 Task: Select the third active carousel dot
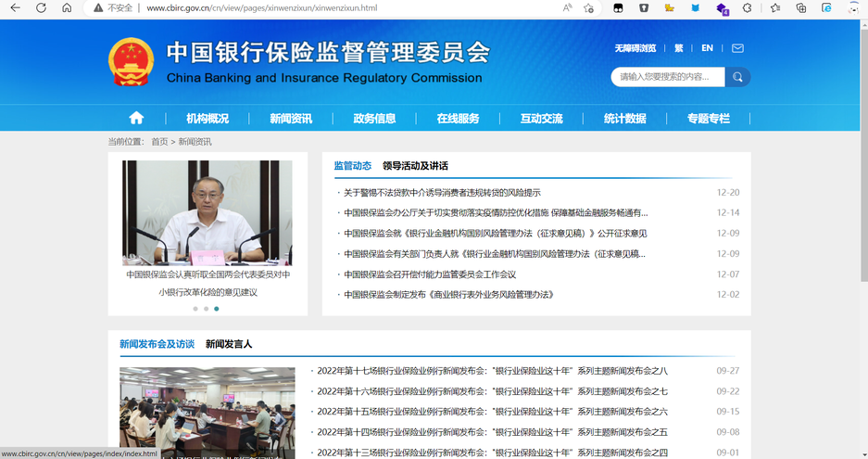pyautogui.click(x=217, y=309)
